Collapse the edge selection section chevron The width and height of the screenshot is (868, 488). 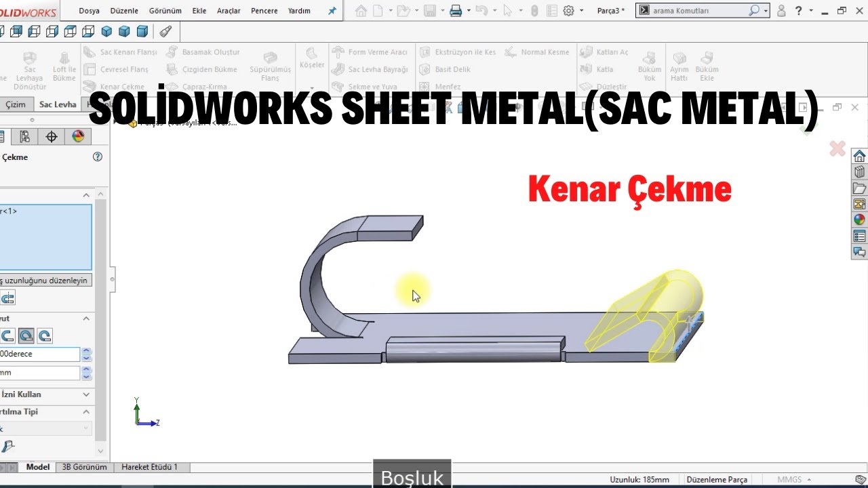point(86,195)
